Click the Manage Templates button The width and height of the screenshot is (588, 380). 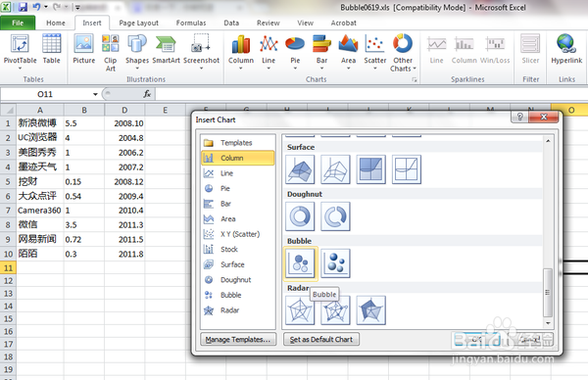coord(238,339)
